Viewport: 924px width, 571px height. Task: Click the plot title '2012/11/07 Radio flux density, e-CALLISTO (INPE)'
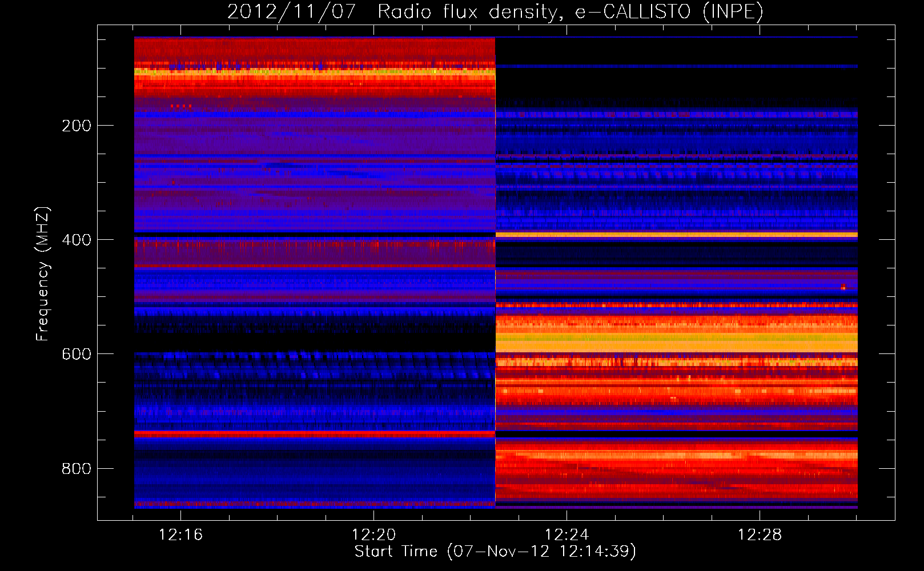click(495, 12)
